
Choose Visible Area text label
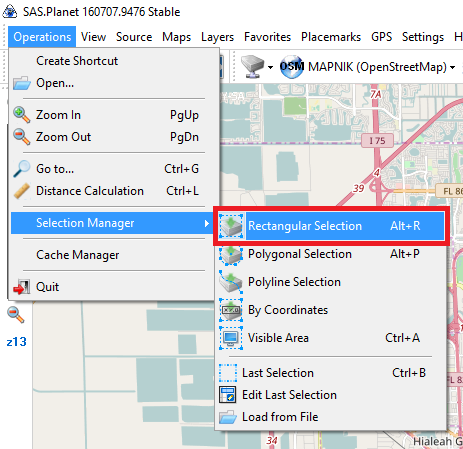click(x=278, y=338)
